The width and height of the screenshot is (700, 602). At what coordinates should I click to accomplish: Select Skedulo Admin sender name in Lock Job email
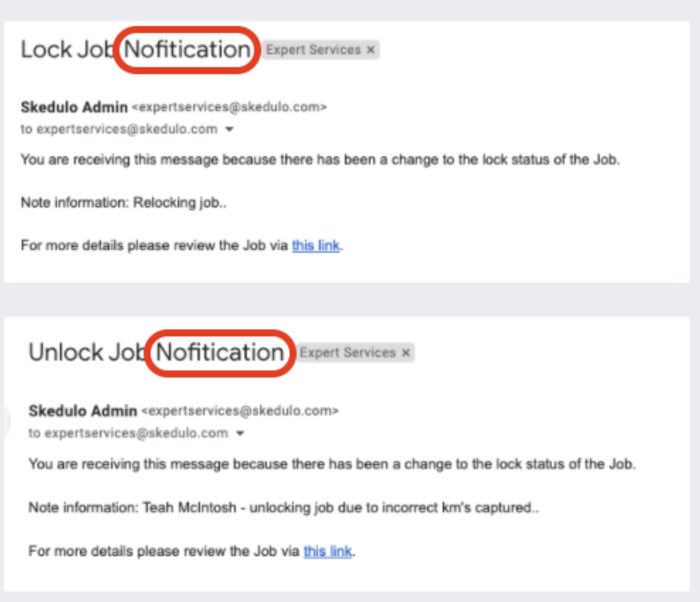click(x=74, y=107)
